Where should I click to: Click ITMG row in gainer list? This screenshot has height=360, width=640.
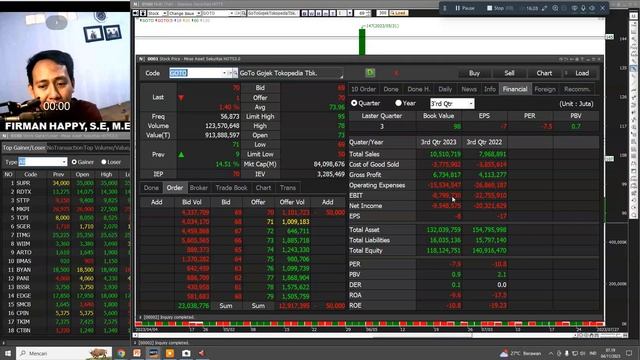pyautogui.click(x=65, y=235)
